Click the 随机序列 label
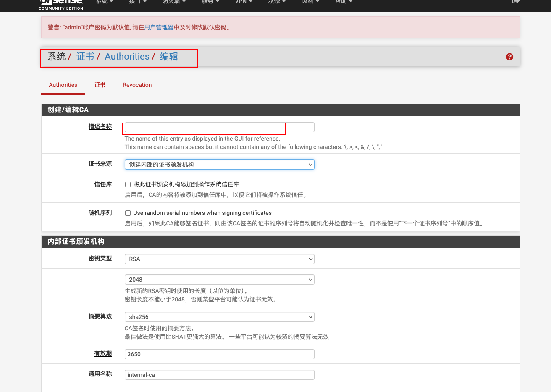 100,213
